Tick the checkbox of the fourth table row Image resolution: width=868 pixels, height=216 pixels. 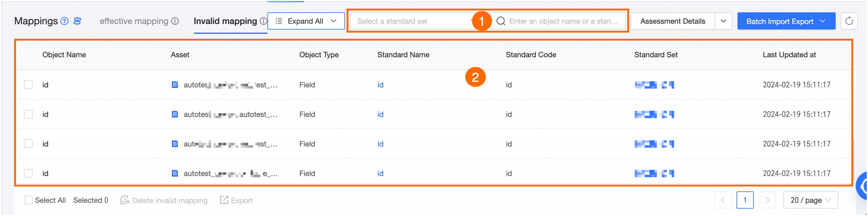coord(28,173)
